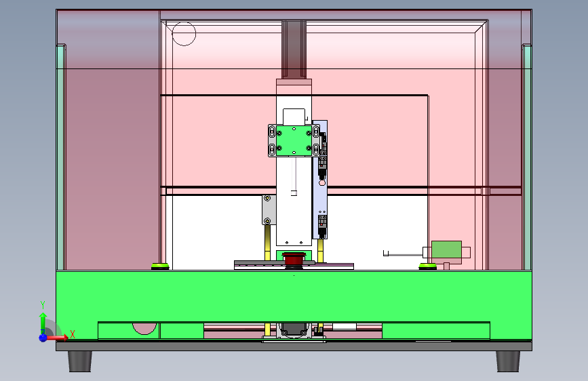Select the pink semicircle cutout in base
Screen dimensions: 588x381
click(x=144, y=328)
